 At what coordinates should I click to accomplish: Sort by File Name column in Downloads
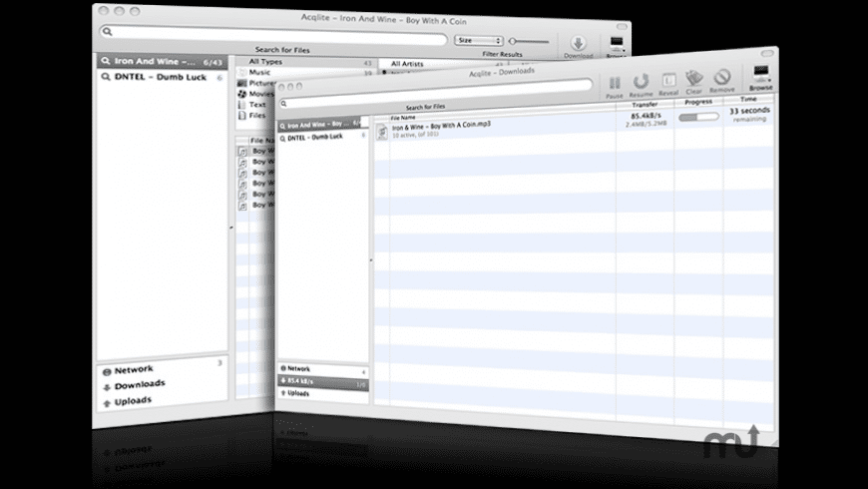pyautogui.click(x=402, y=118)
